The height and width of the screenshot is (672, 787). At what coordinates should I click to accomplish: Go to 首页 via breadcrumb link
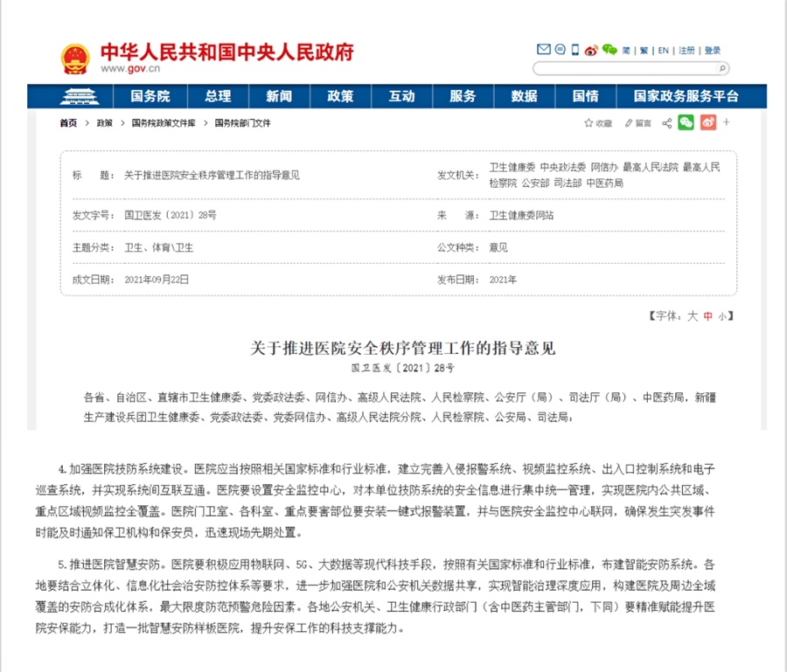tap(67, 123)
